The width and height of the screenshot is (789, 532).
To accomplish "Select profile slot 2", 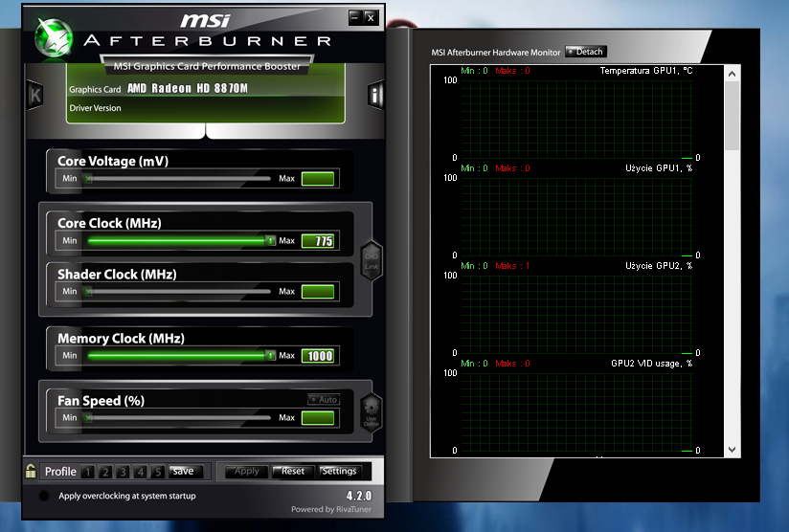I will coord(105,472).
